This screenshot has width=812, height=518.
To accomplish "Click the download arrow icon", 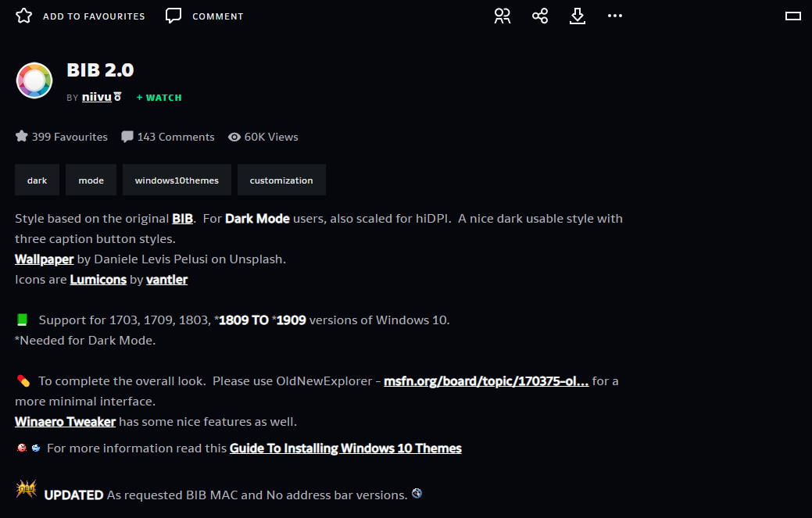I will click(578, 16).
